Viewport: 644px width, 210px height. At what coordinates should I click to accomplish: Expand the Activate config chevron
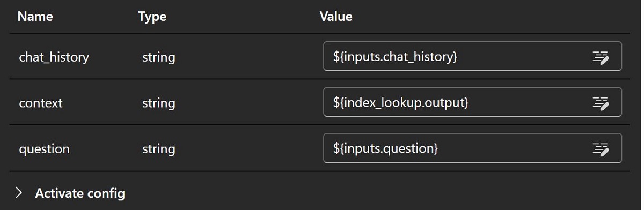(x=19, y=193)
